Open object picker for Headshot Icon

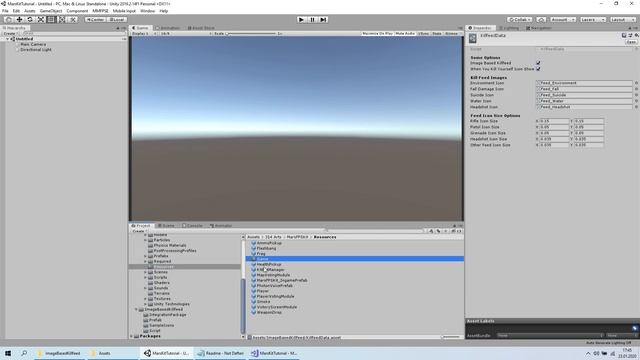pyautogui.click(x=636, y=107)
